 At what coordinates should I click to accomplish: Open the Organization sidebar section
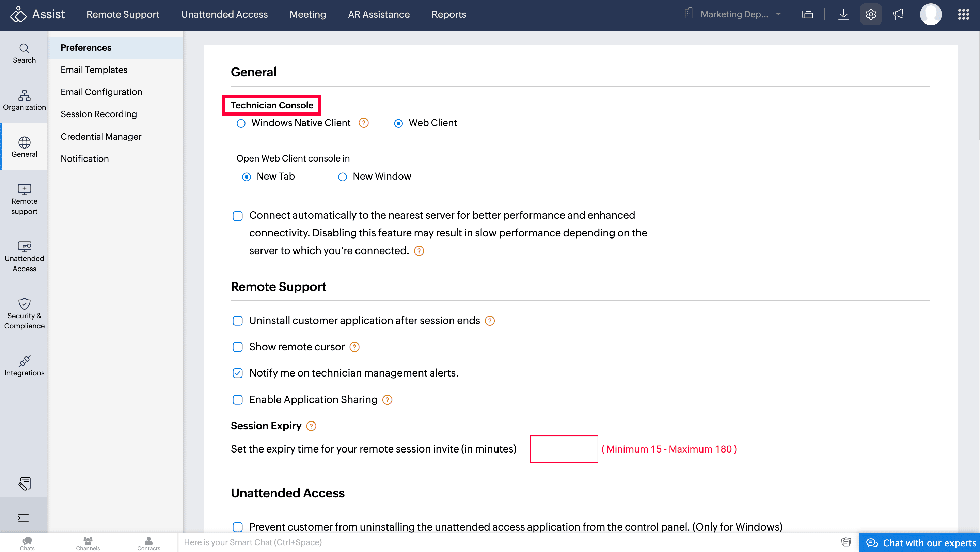coord(25,100)
